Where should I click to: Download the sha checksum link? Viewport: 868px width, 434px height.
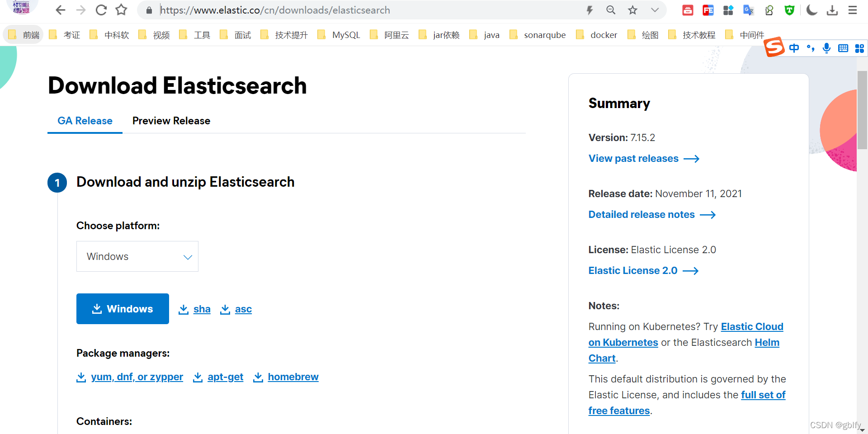195,309
